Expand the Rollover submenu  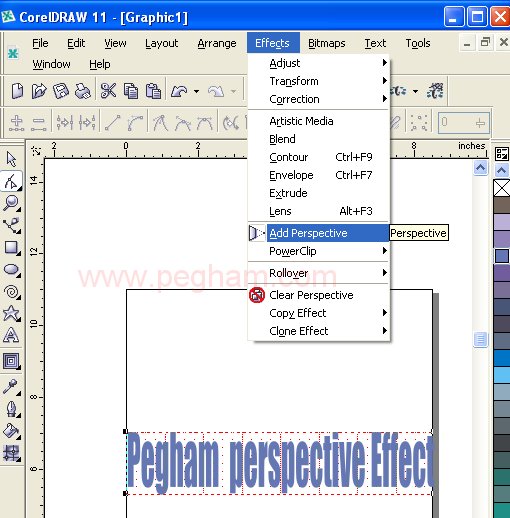pyautogui.click(x=319, y=273)
